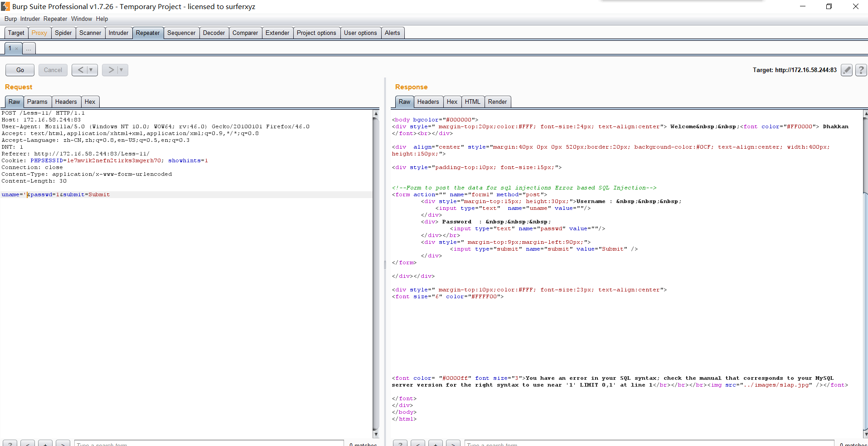
Task: Click the 'Referer:' header line in request
Action: click(75, 154)
